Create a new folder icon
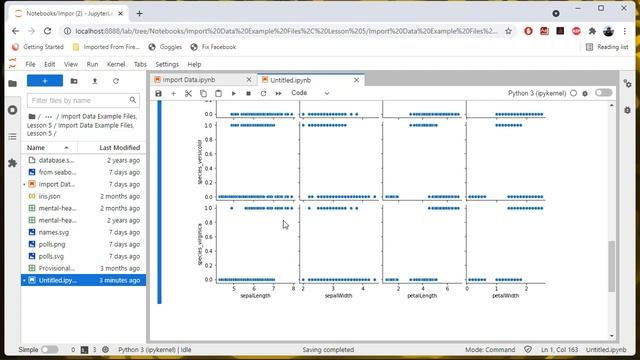Screen dimensions: 640x360 pyautogui.click(x=74, y=81)
